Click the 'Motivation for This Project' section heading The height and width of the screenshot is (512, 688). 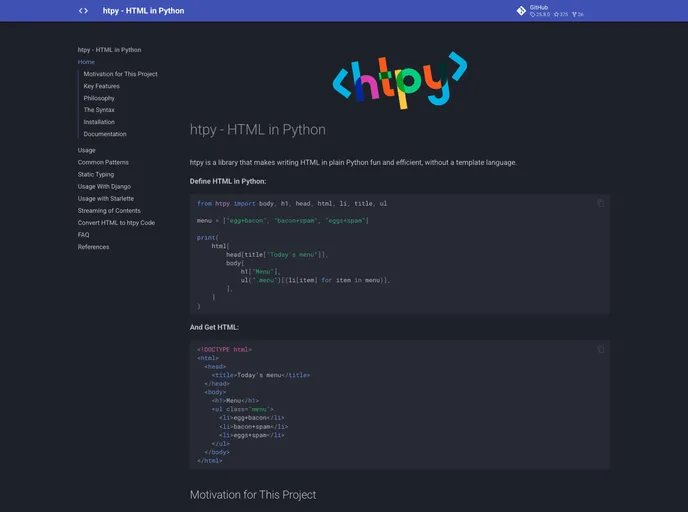point(253,494)
